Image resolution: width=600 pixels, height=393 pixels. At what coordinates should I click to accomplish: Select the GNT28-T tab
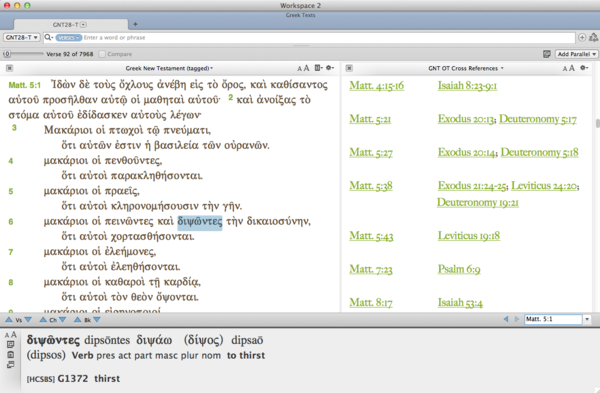pos(71,24)
